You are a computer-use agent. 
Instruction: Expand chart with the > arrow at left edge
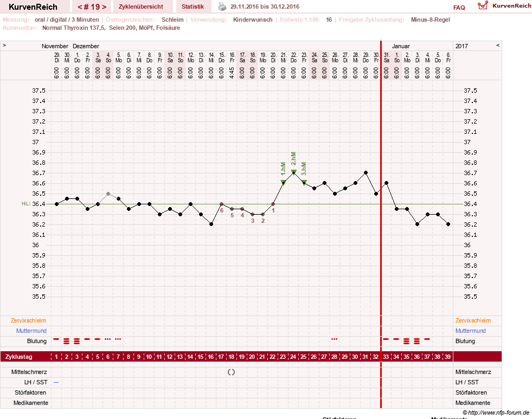tap(4, 45)
